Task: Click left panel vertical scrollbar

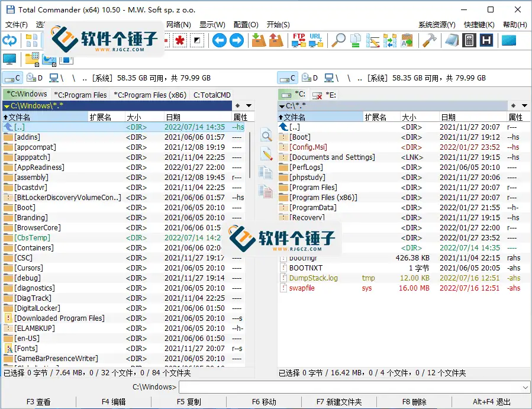Action: click(250, 155)
